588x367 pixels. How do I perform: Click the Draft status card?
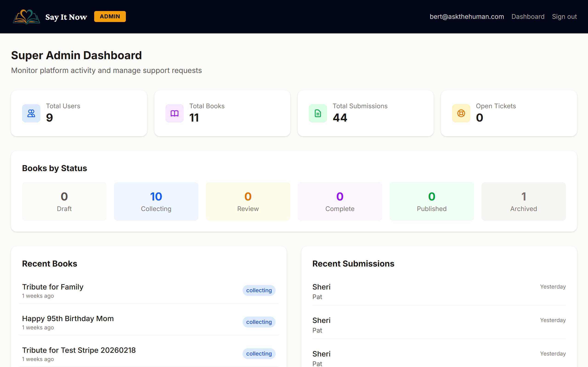[x=64, y=201]
